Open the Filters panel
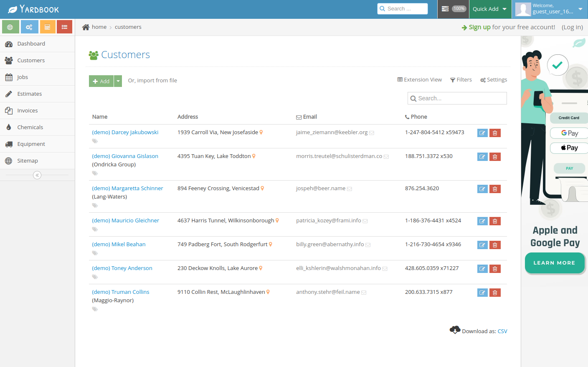Screen dimensions: 588x367 point(461,80)
